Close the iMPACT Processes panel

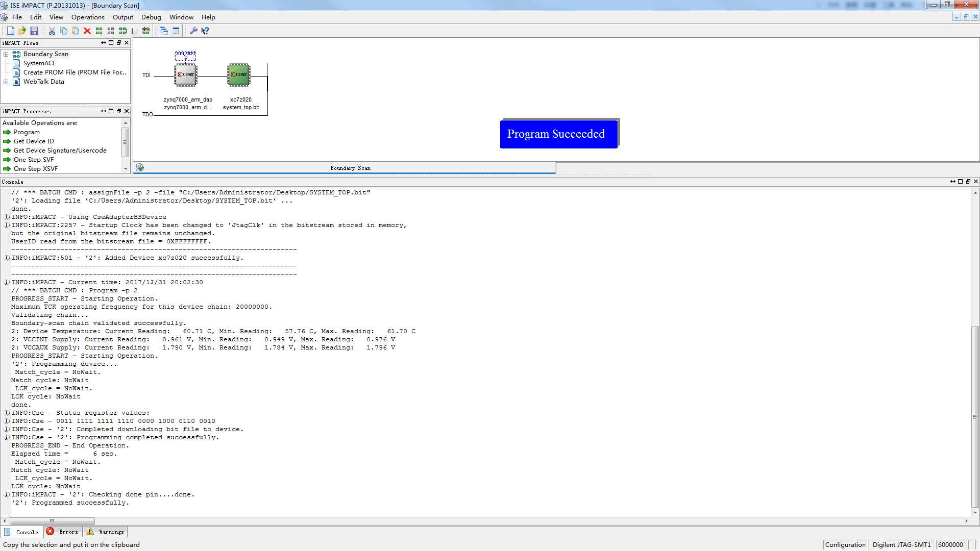(x=127, y=111)
